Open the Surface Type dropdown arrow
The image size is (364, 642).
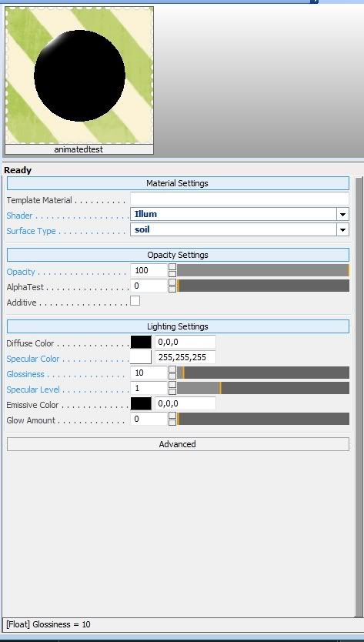pyautogui.click(x=342, y=229)
